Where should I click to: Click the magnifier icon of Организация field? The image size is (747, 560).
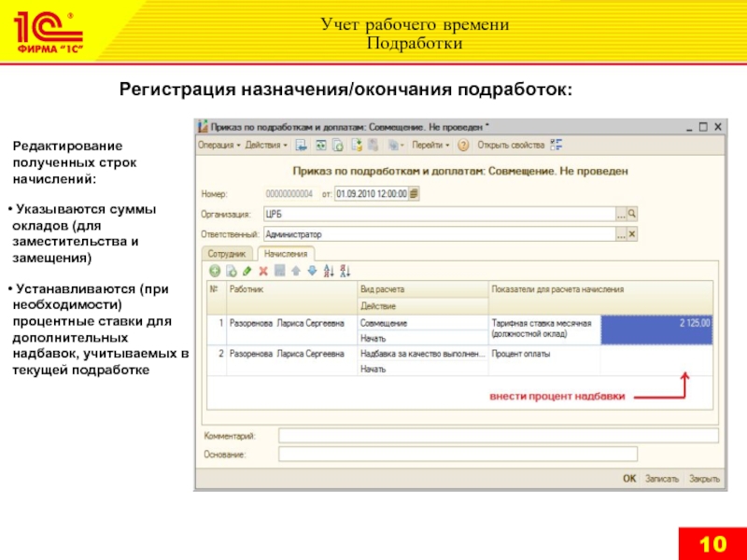(x=632, y=215)
